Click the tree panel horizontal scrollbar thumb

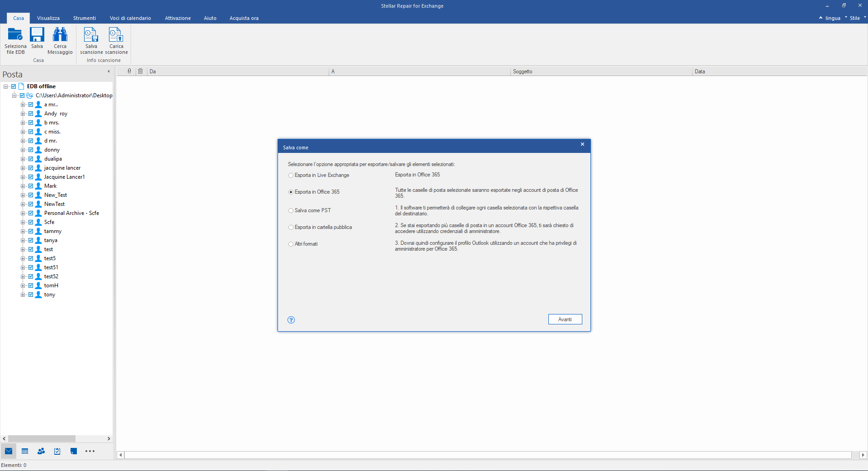(x=42, y=438)
